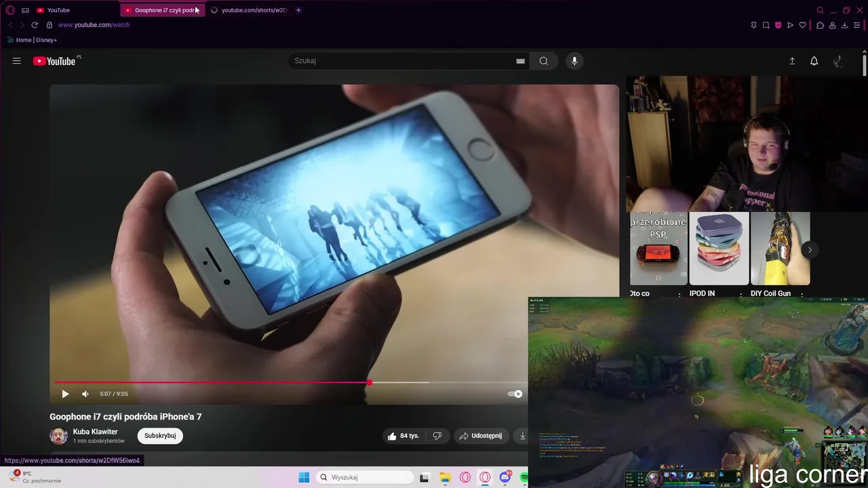
Task: Open the on-screen keyboard in search box
Action: point(520,61)
